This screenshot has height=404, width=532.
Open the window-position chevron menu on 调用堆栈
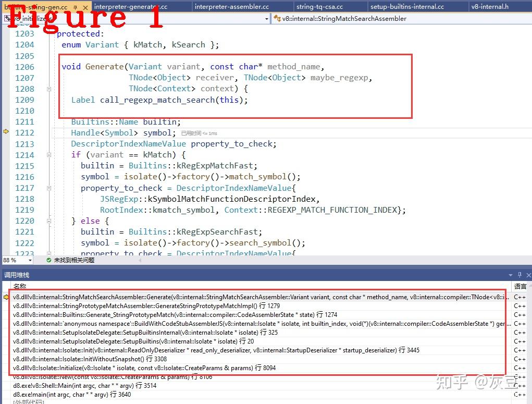511,275
